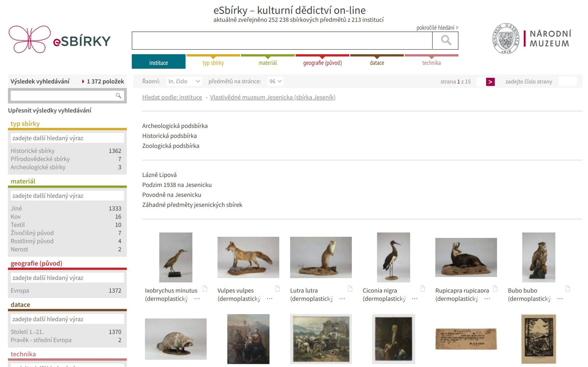
Task: Click document icon next to Bubo bubo
Action: 568,289
